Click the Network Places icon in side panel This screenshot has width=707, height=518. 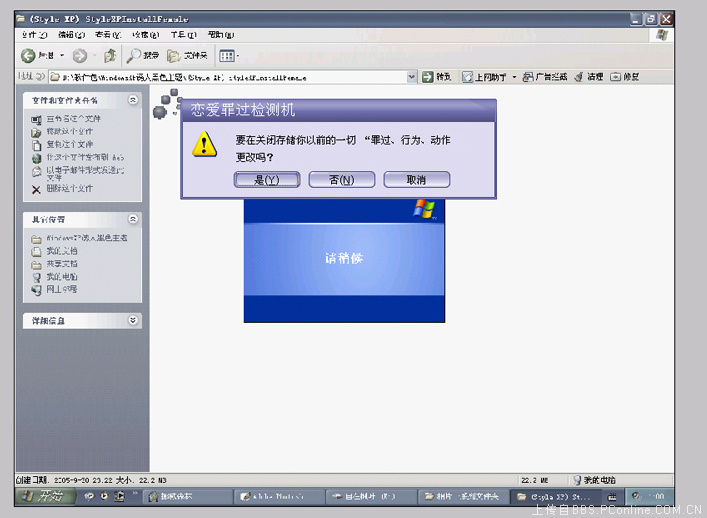[36, 289]
